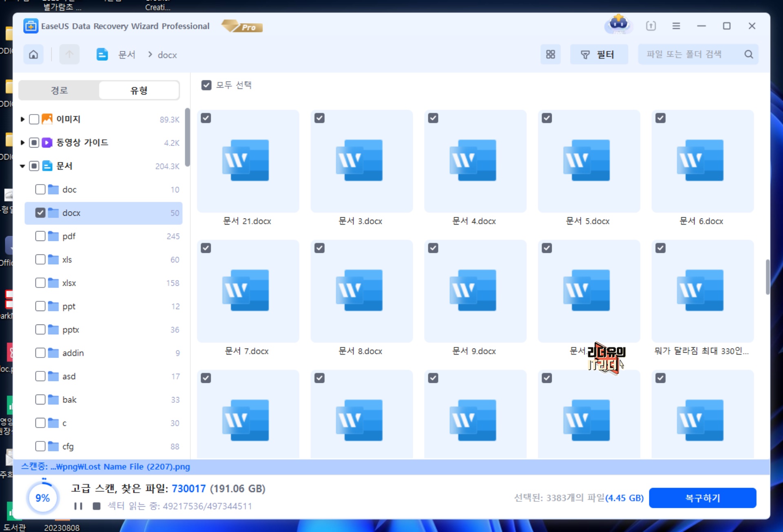Click the robot assistant icon in the title bar
783x532 pixels.
tap(618, 24)
